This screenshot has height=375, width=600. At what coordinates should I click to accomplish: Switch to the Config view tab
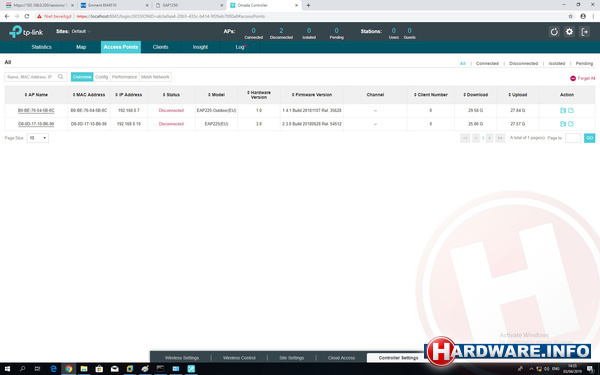[x=101, y=77]
